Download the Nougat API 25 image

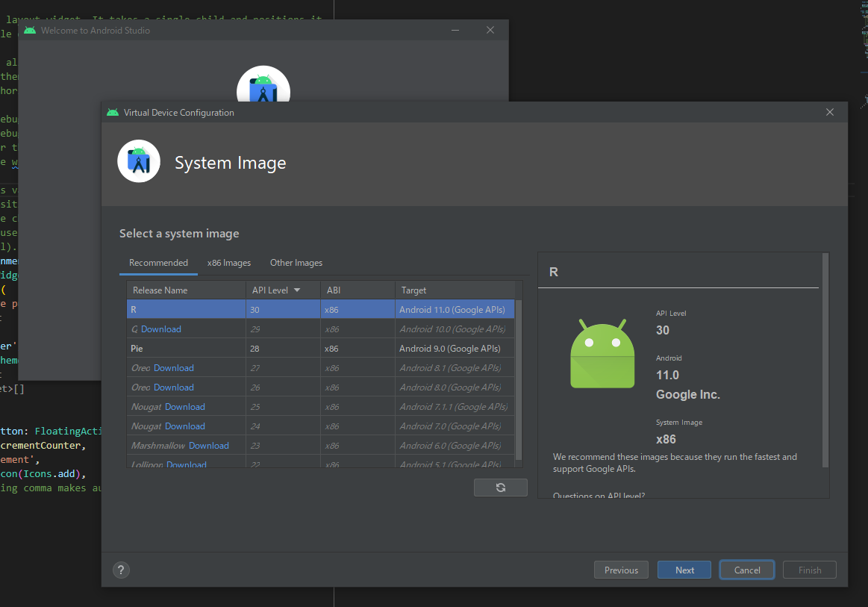tap(185, 406)
